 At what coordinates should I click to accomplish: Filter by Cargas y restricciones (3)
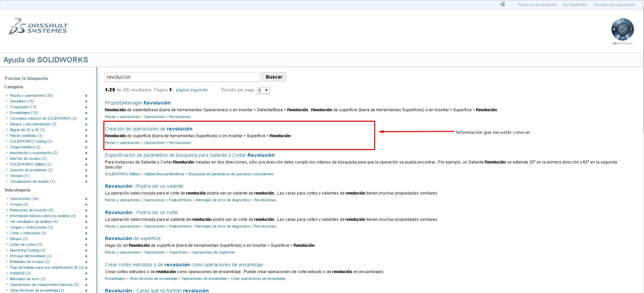[x=31, y=227]
